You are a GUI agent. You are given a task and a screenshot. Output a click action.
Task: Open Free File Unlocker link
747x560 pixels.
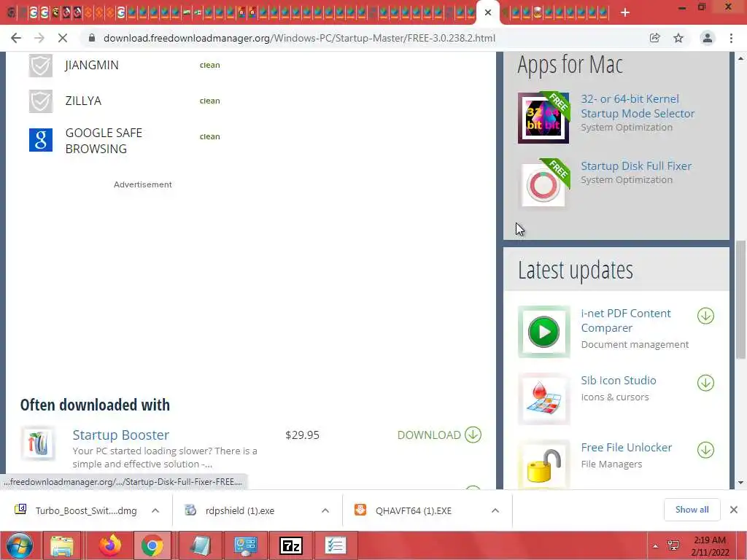pyautogui.click(x=627, y=448)
